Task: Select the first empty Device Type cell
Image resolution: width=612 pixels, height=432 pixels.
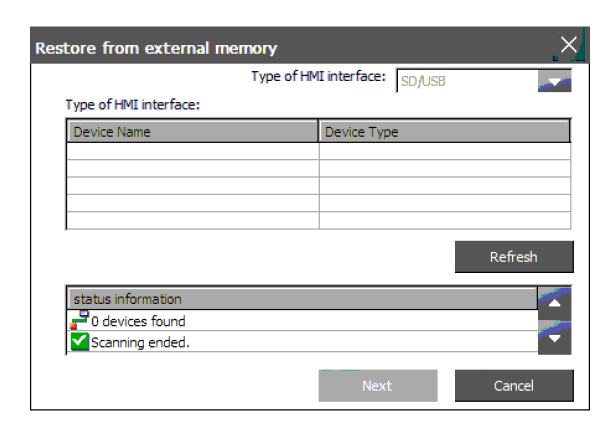Action: click(444, 152)
